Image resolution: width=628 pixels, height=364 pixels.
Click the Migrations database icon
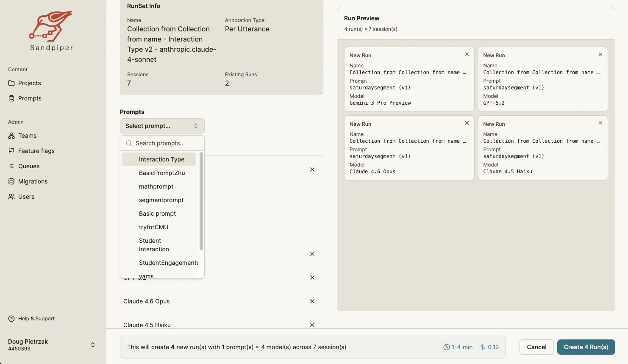(11, 181)
